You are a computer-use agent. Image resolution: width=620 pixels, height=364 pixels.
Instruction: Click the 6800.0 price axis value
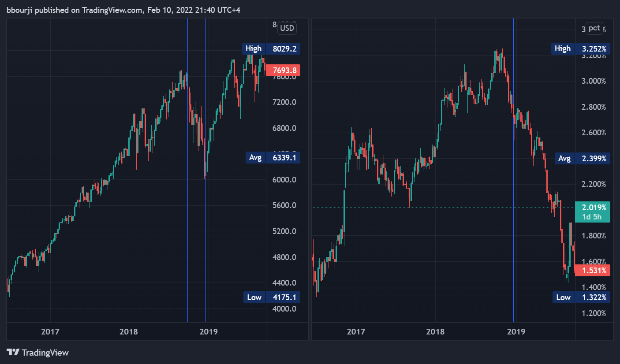pos(284,128)
